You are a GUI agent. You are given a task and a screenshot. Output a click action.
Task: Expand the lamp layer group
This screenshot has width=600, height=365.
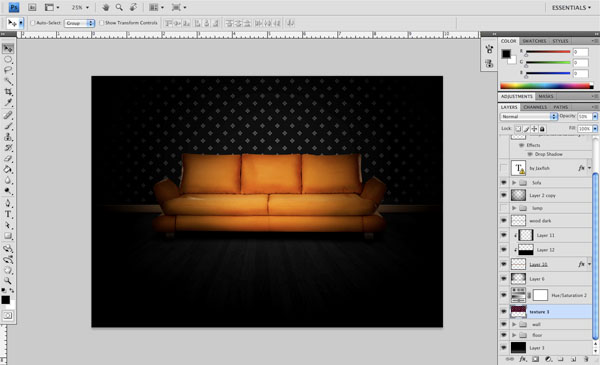pos(514,208)
